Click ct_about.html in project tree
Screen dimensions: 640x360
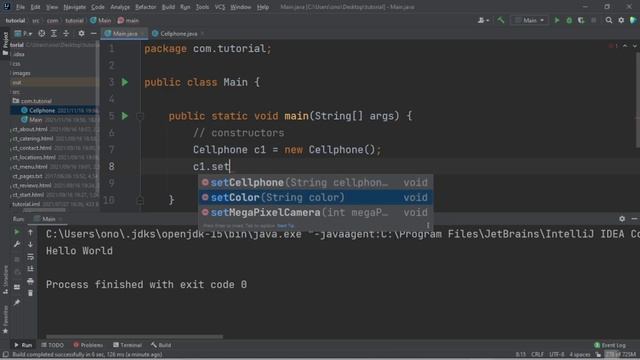[30, 129]
